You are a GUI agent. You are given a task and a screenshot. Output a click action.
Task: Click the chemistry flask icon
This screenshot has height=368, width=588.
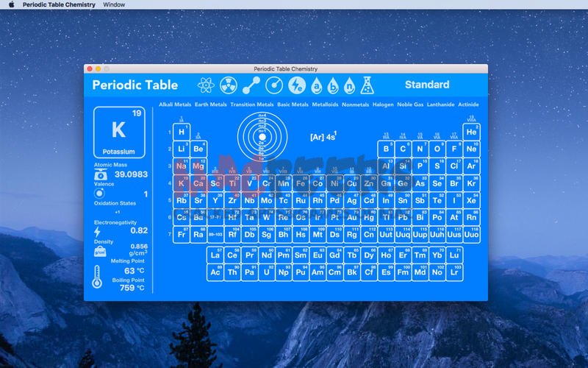pos(367,85)
